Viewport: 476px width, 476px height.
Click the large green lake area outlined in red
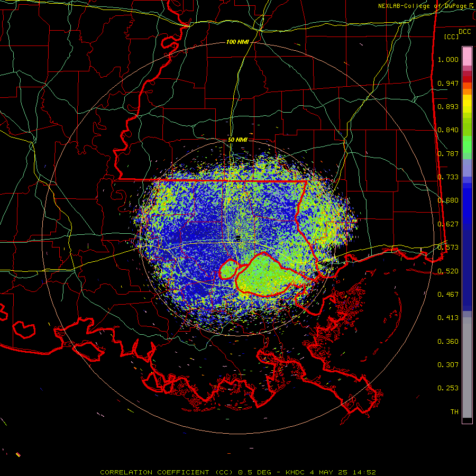267,274
